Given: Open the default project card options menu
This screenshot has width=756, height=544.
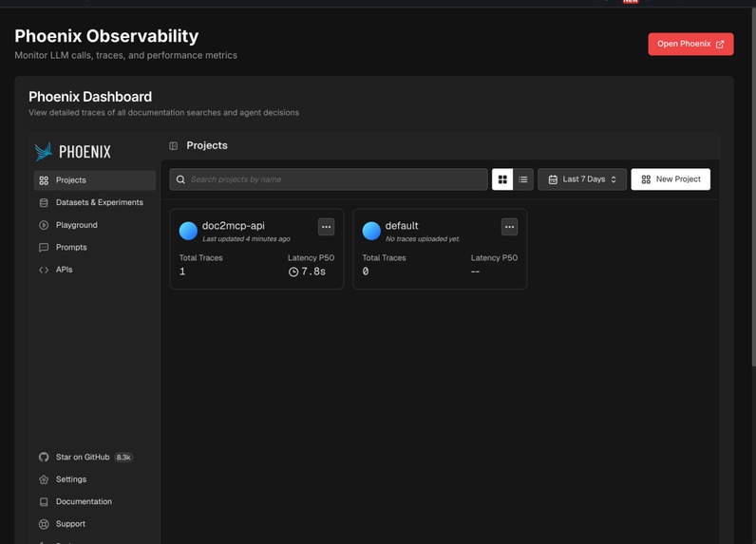Looking at the screenshot, I should 510,227.
